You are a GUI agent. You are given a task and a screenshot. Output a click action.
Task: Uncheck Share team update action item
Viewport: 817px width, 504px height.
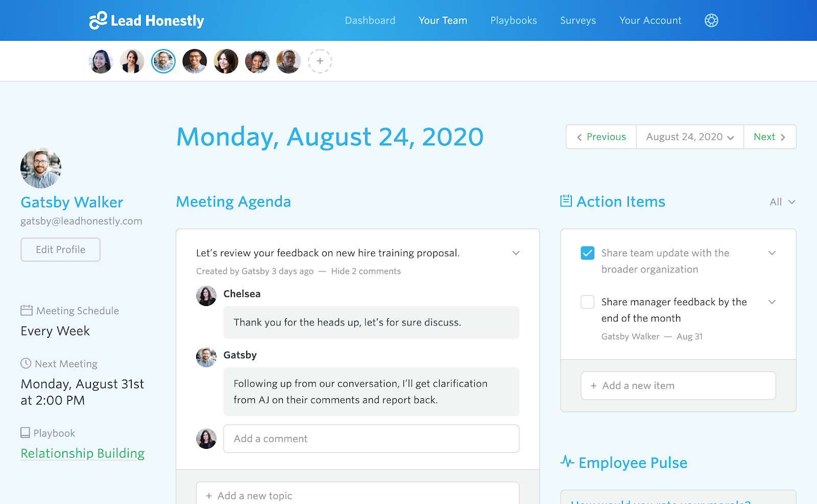point(588,253)
